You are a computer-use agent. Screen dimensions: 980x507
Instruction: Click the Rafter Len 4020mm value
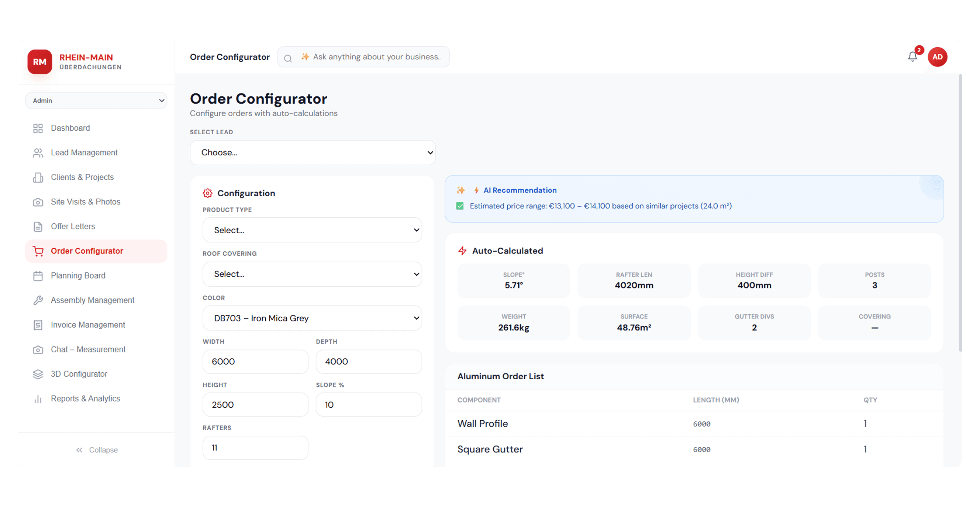tap(634, 286)
